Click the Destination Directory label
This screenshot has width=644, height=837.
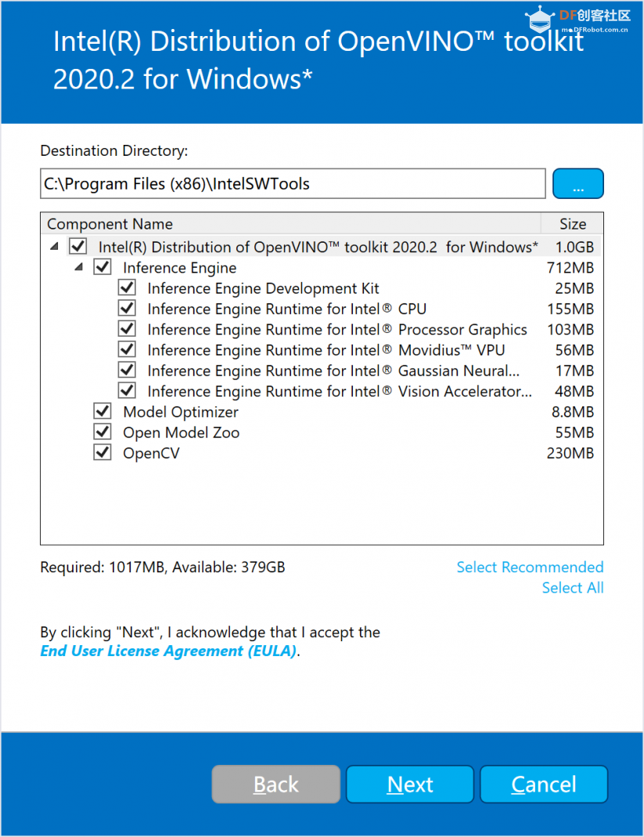114,150
